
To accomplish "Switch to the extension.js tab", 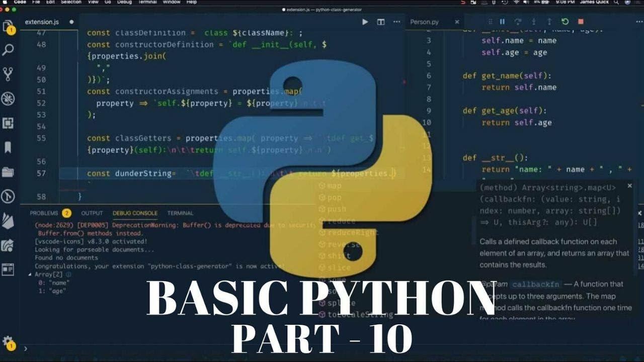I will [42, 22].
